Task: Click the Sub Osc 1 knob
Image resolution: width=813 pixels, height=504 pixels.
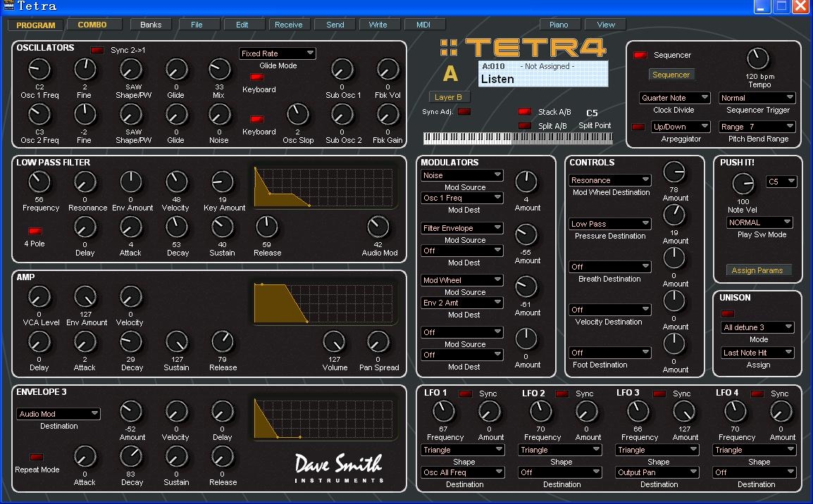Action: 342,69
